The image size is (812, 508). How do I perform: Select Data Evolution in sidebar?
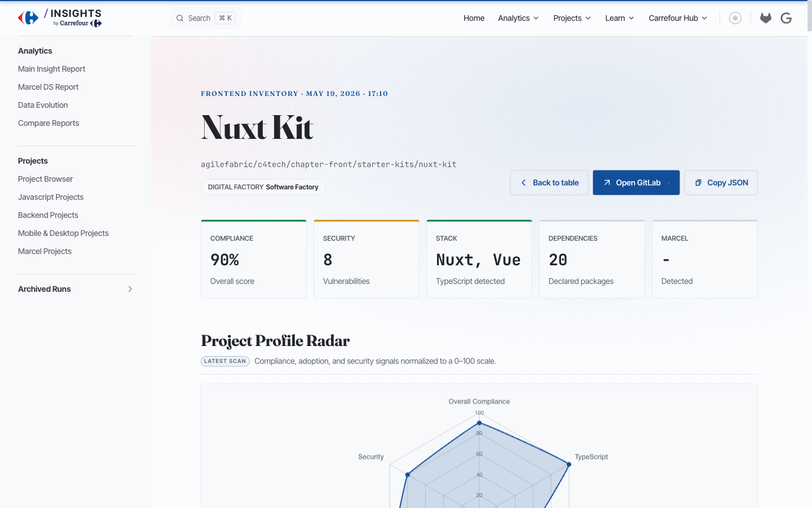(x=43, y=105)
